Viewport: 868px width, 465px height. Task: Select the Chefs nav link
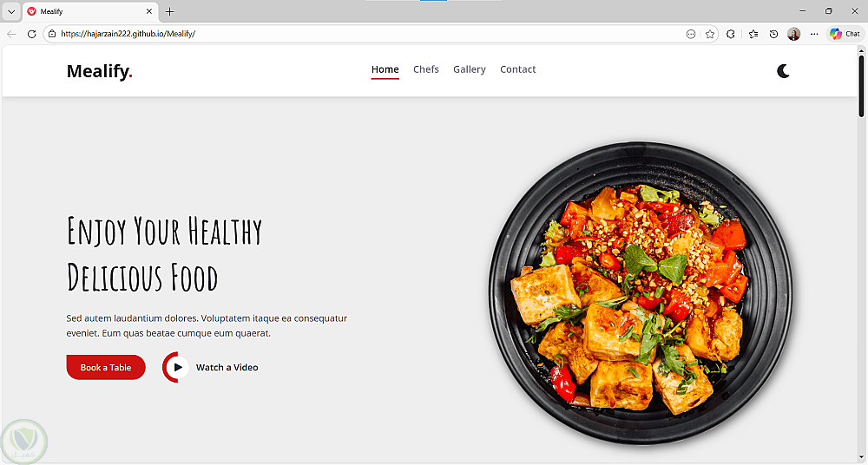tap(425, 69)
